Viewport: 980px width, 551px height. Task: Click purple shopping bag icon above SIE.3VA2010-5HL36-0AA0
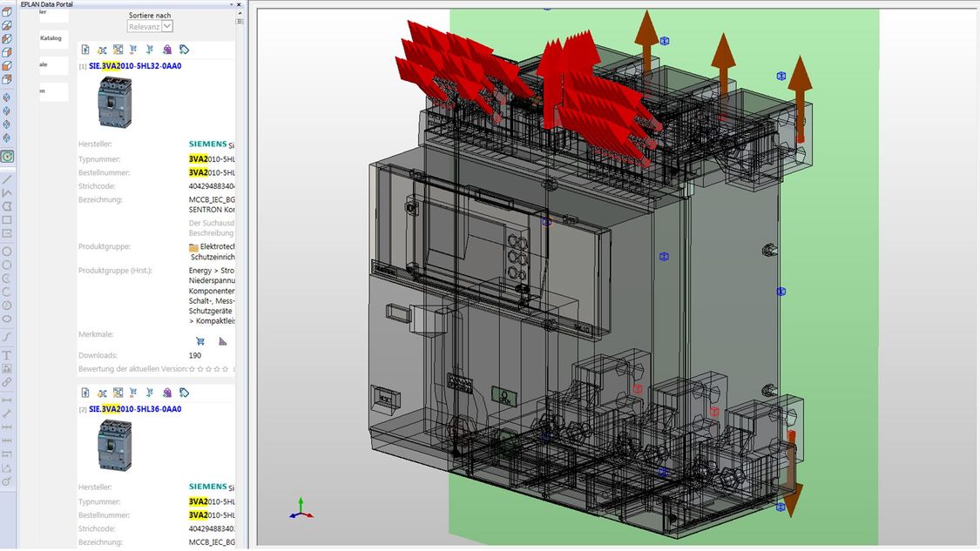[167, 393]
